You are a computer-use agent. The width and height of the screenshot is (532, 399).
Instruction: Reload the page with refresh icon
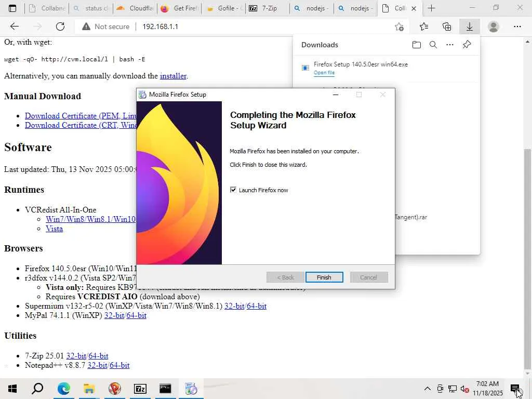[60, 26]
